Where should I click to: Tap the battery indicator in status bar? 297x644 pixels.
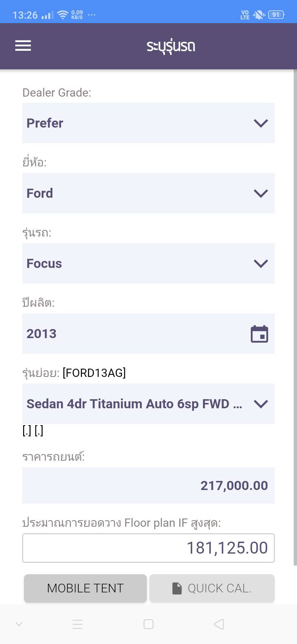[276, 15]
